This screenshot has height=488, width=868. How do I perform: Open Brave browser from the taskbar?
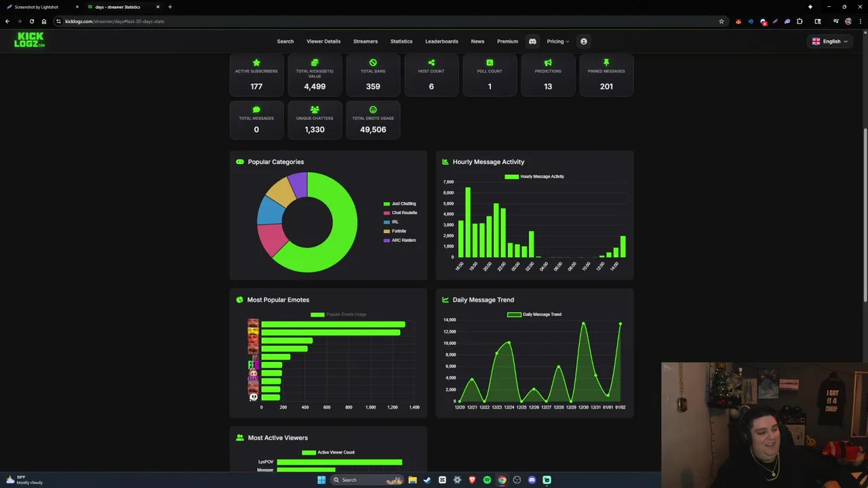coord(472,480)
